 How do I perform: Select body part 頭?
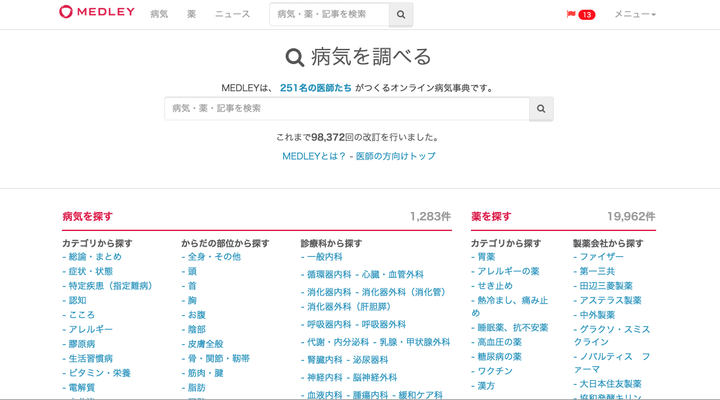click(192, 271)
